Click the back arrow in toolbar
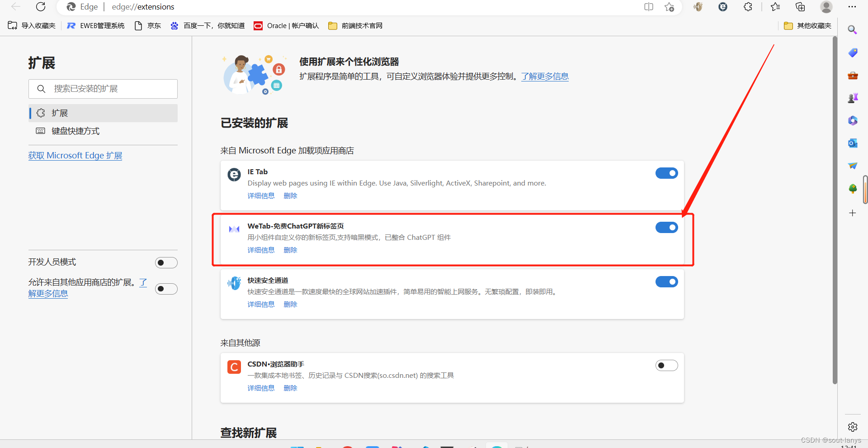Viewport: 868px width, 448px height. tap(16, 7)
